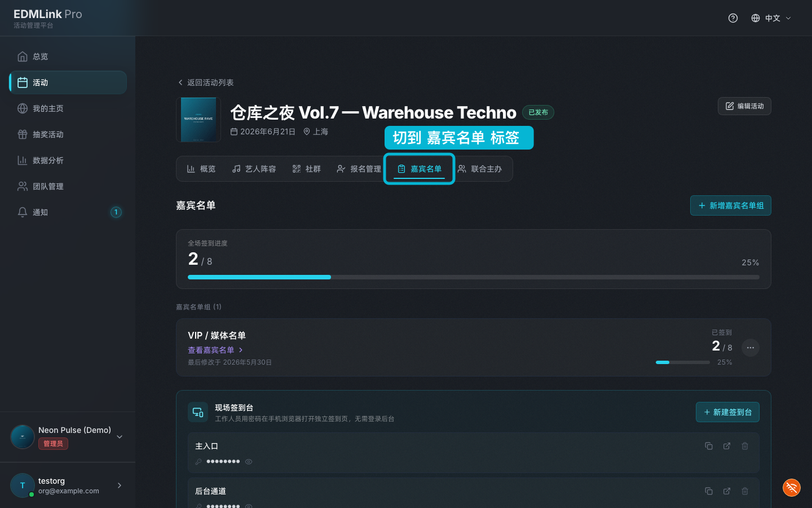Click 新增嘉宾名单组 button

pos(731,205)
